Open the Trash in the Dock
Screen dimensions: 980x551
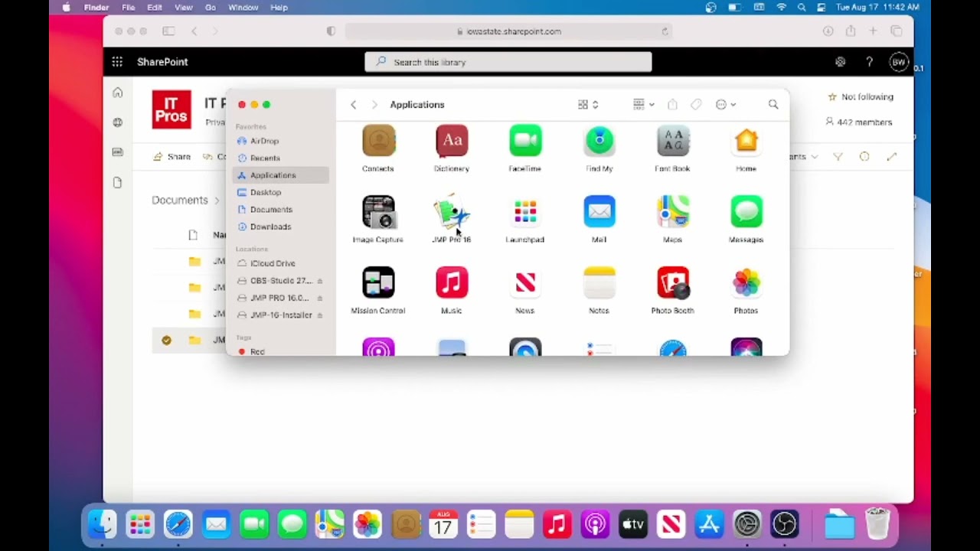pos(877,524)
